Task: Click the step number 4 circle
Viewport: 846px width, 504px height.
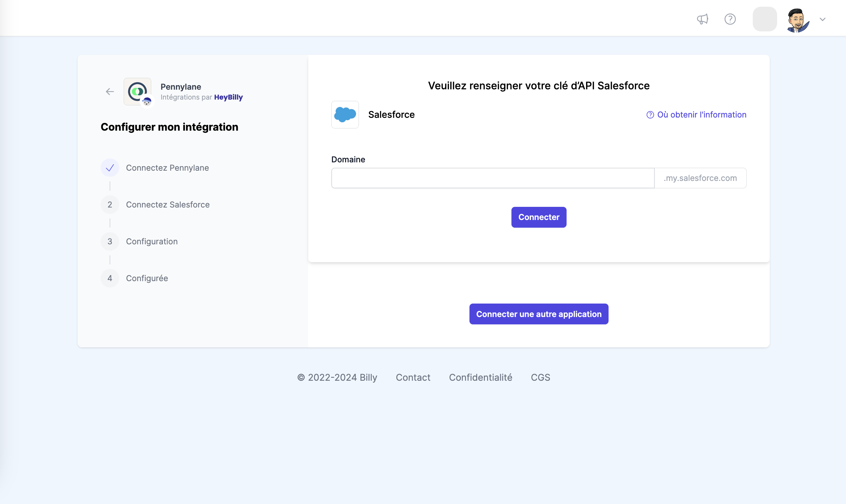Action: pyautogui.click(x=110, y=278)
